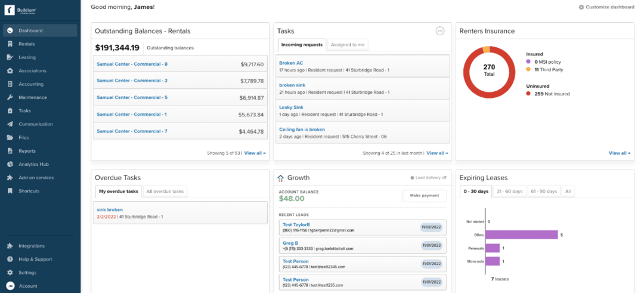644x293 pixels.
Task: Open the Shortcuts bookmark icon
Action: [10, 191]
